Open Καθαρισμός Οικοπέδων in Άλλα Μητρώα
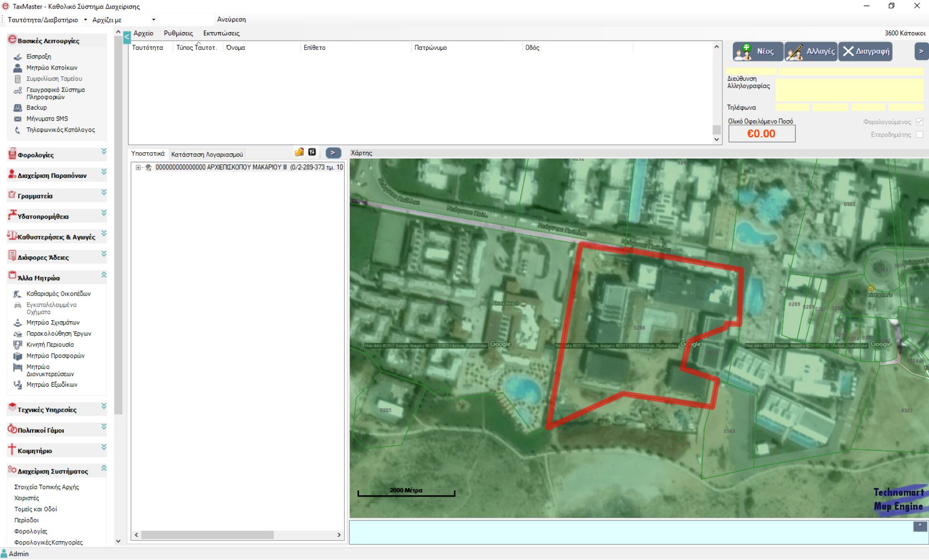The image size is (929, 560). click(x=58, y=294)
